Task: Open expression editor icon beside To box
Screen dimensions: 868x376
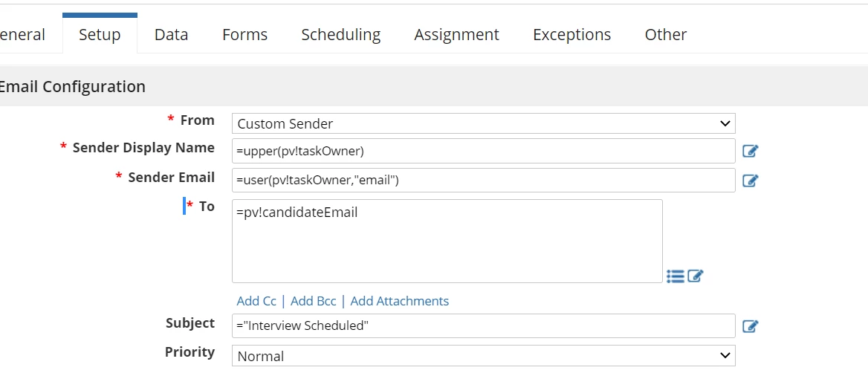Action: point(696,276)
